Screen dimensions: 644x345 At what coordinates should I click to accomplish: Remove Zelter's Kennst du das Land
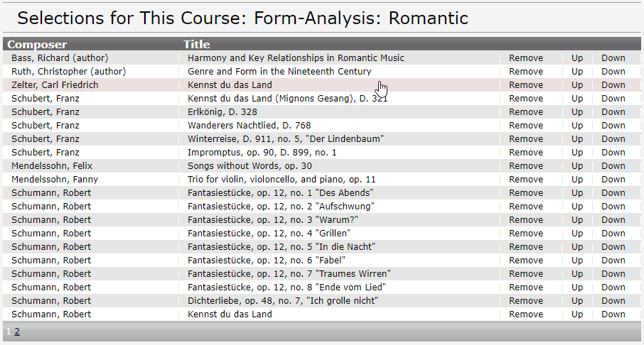pyautogui.click(x=526, y=85)
